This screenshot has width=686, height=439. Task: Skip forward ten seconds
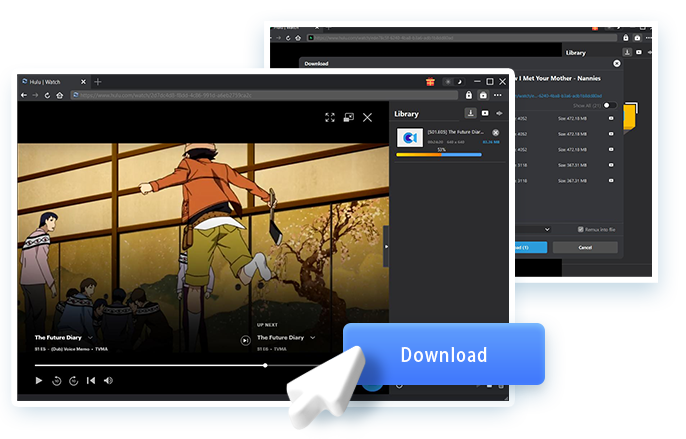pyautogui.click(x=74, y=381)
